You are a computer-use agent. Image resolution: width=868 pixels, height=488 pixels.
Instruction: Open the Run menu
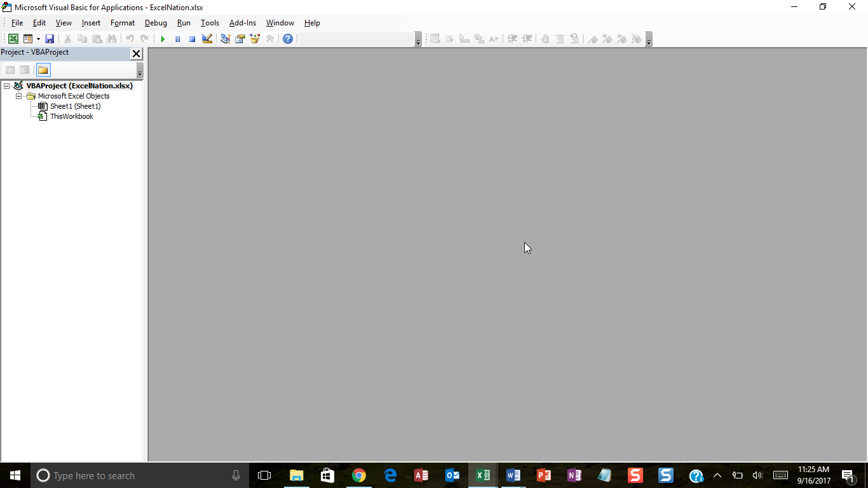tap(184, 23)
